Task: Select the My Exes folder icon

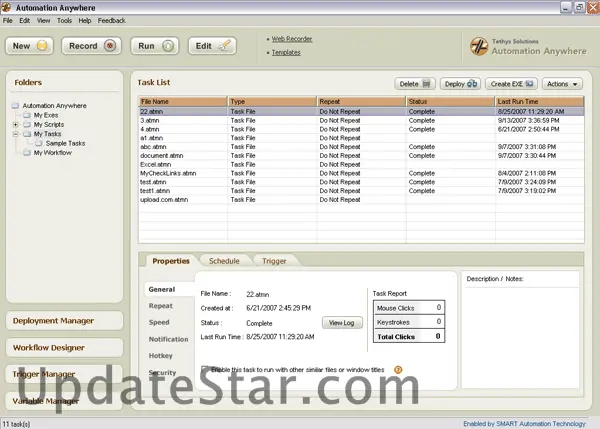Action: (27, 115)
